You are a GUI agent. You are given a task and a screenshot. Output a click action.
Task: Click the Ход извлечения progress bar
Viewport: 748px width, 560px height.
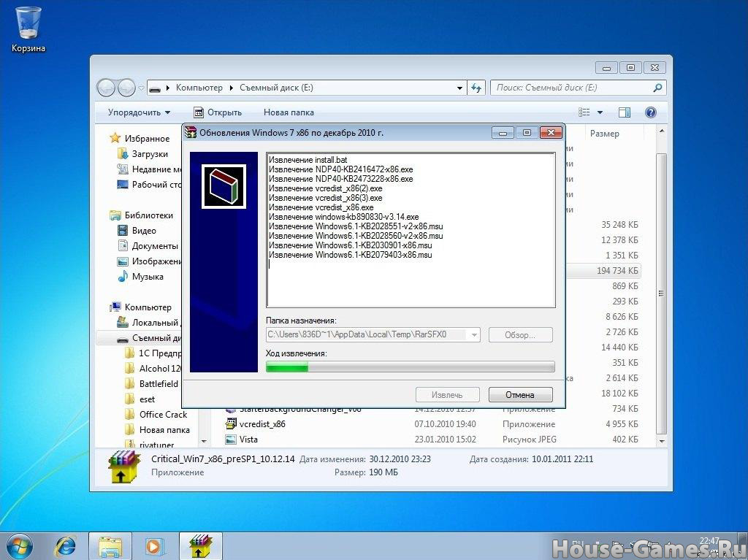coord(411,367)
